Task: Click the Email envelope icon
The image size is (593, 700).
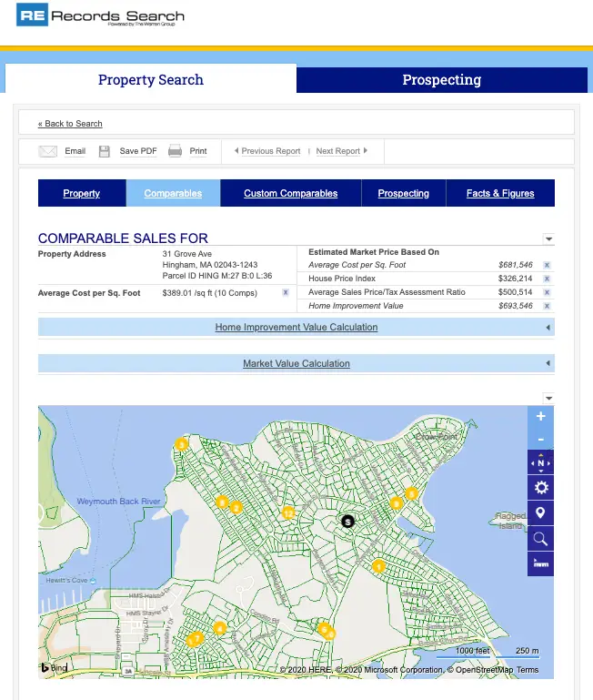Action: [x=48, y=151]
